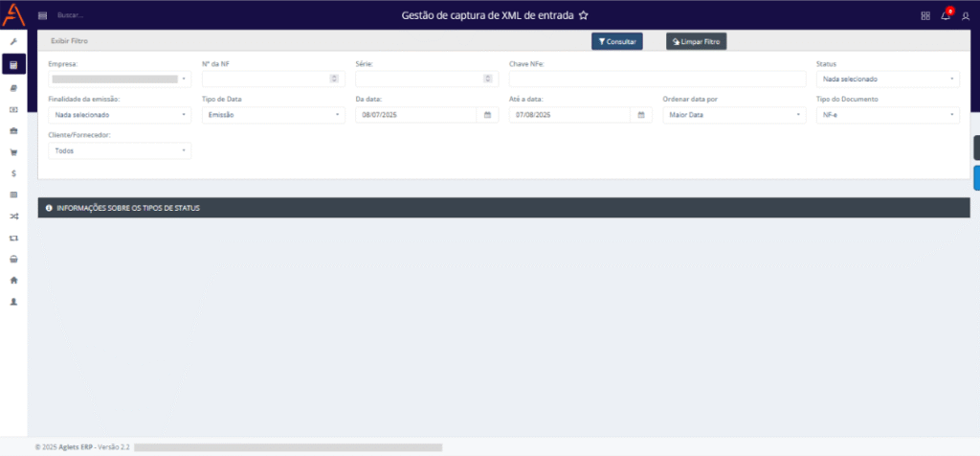Open the Tipo de Data dropdown

(273, 115)
